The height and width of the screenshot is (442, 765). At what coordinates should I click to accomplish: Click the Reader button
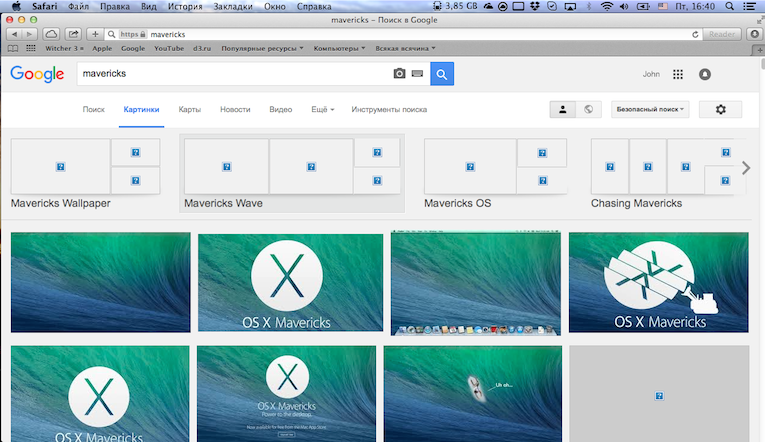[722, 34]
